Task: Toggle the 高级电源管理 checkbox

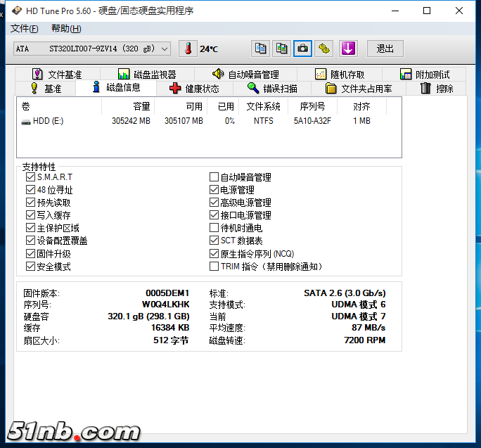Action: pyautogui.click(x=214, y=203)
